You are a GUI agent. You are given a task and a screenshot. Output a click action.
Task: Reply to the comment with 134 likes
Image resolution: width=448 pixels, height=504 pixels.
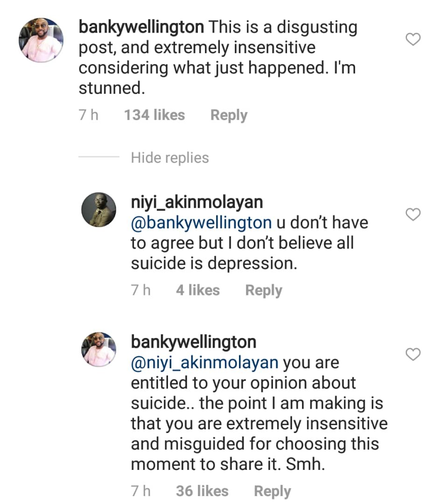tap(229, 115)
